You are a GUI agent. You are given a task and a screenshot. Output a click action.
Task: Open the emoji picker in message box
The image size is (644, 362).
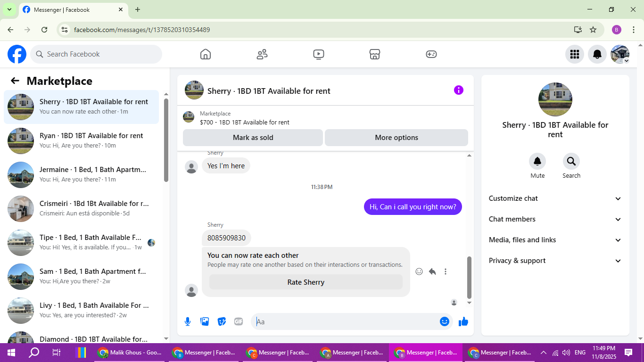445,321
